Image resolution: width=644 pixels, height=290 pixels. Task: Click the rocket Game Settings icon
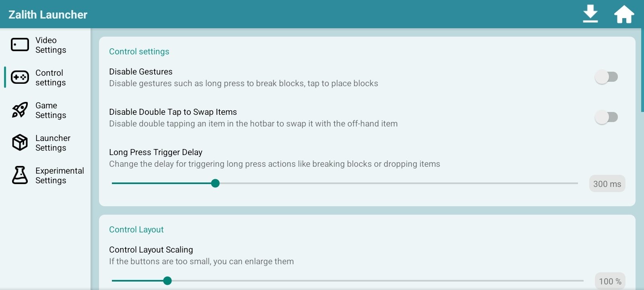(x=20, y=110)
